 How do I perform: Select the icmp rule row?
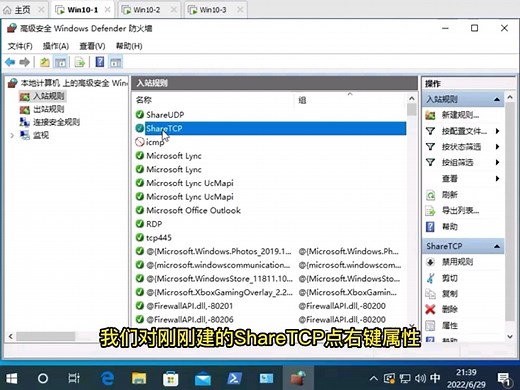270,142
